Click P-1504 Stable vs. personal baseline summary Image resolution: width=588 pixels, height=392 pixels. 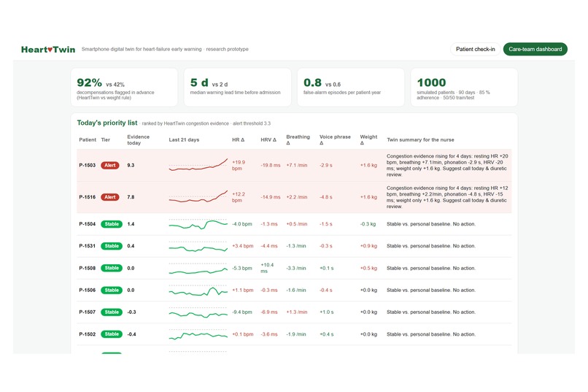tap(431, 224)
